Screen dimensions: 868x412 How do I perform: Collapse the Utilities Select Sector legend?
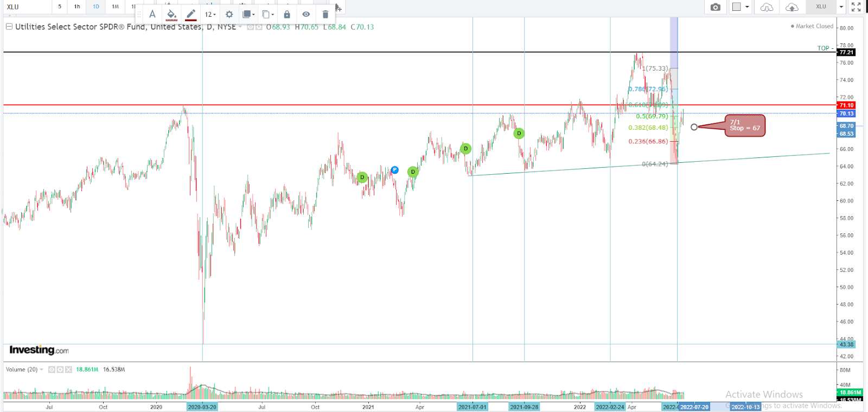9,27
